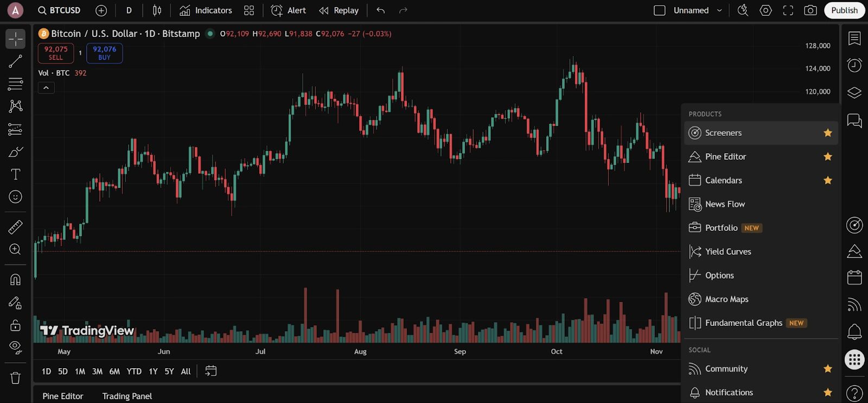Select the 6M date range
This screenshot has height=403, width=868.
pyautogui.click(x=114, y=371)
